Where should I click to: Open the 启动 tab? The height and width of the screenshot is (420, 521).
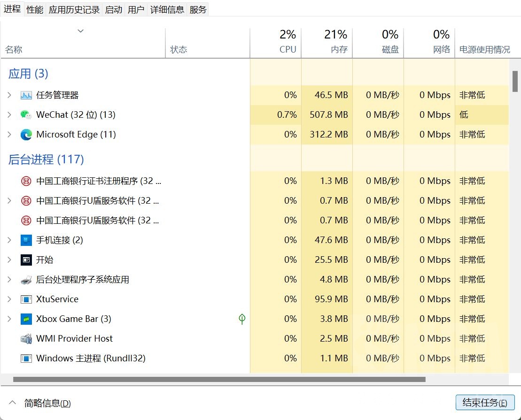114,10
